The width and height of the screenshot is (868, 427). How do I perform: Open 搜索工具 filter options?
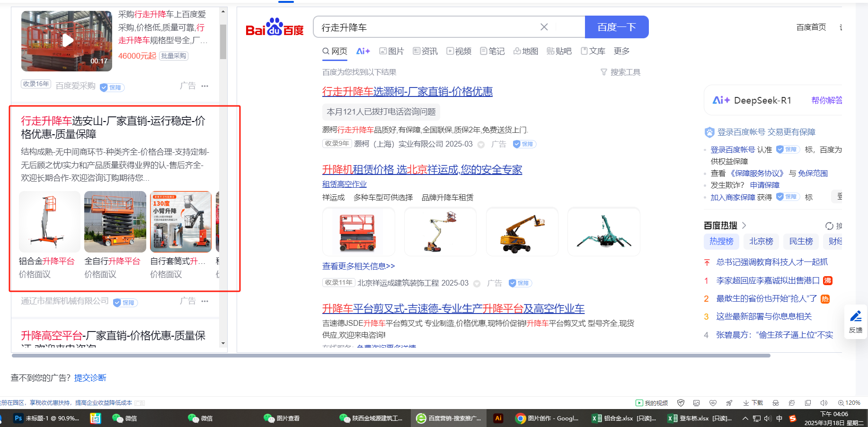click(620, 72)
